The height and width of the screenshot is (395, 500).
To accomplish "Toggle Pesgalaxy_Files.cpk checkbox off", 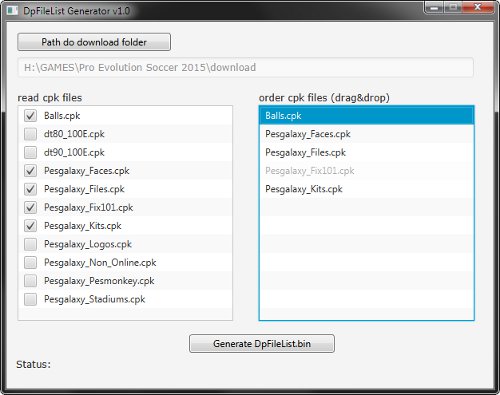I will (30, 189).
